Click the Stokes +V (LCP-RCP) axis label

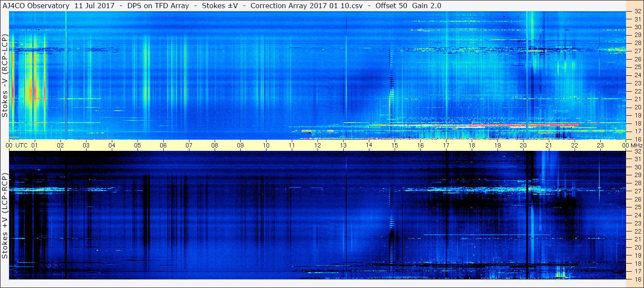5,216
